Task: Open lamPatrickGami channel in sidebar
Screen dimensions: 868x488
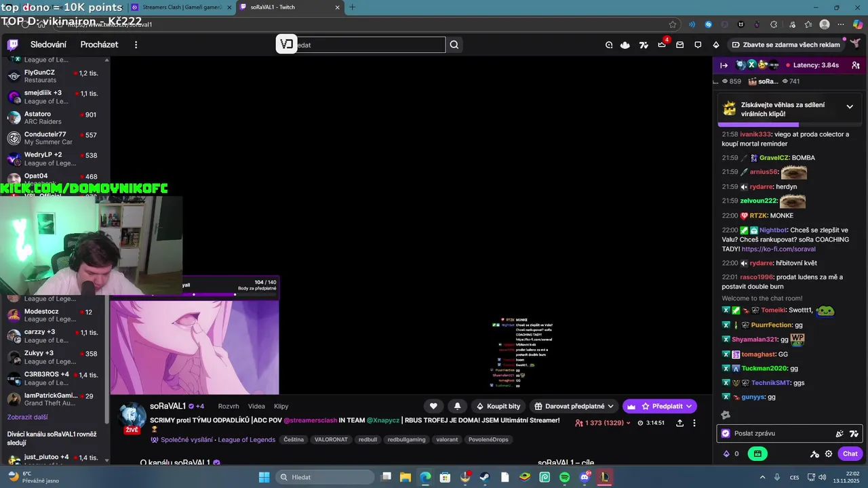Action: click(54, 399)
